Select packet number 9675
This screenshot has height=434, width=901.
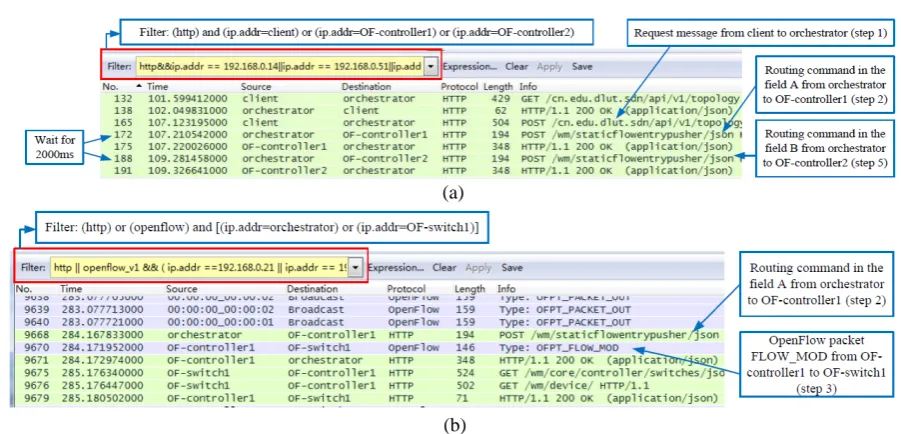(x=368, y=372)
